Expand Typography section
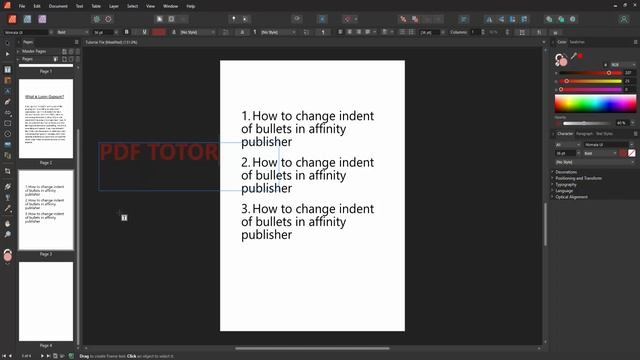This screenshot has height=360, width=640. pos(565,184)
